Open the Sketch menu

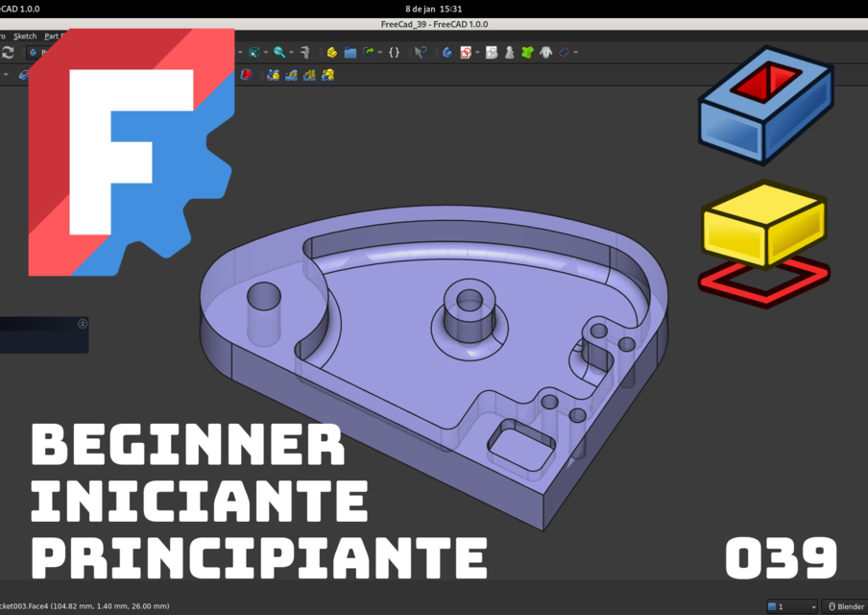[x=25, y=36]
